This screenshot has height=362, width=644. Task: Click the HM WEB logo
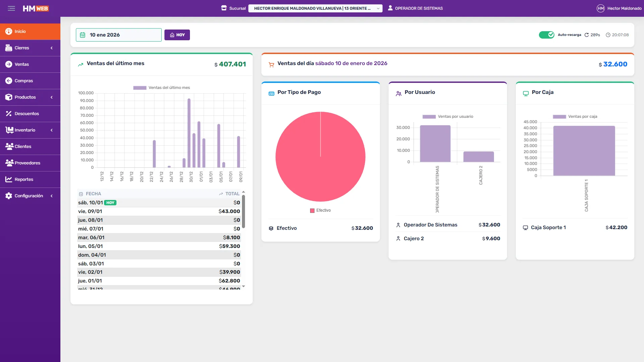[x=36, y=8]
